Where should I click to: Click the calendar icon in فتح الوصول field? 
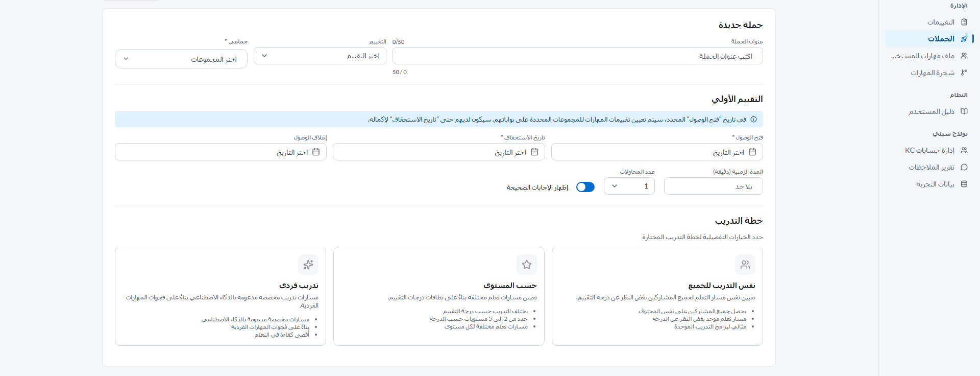click(752, 152)
